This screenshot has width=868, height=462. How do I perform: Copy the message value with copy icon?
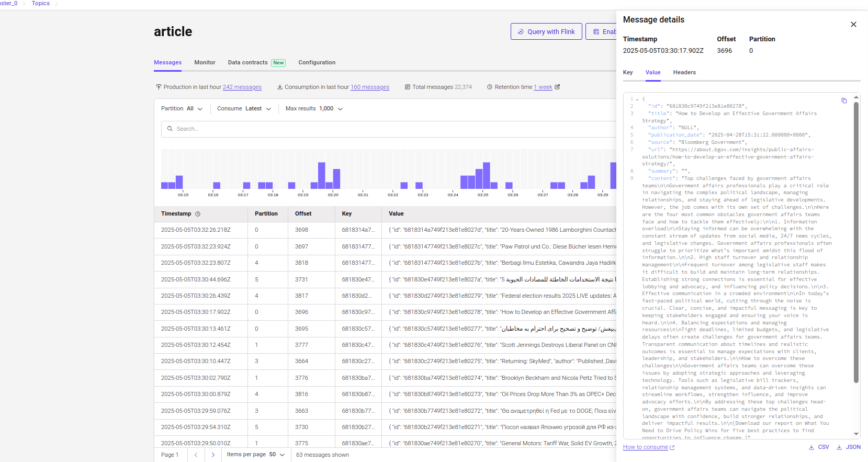[844, 100]
